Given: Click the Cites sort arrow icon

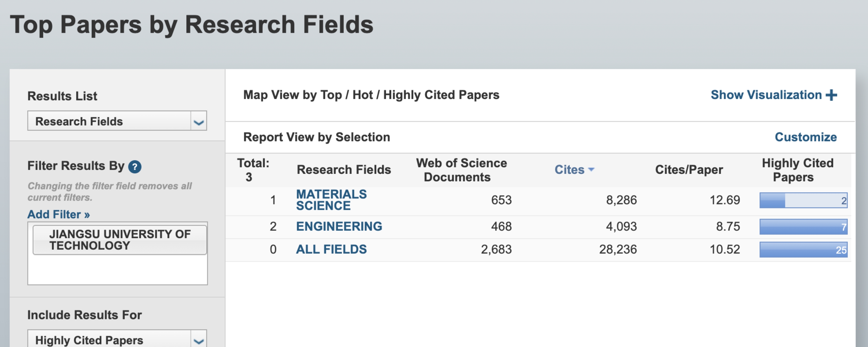Looking at the screenshot, I should coord(591,170).
